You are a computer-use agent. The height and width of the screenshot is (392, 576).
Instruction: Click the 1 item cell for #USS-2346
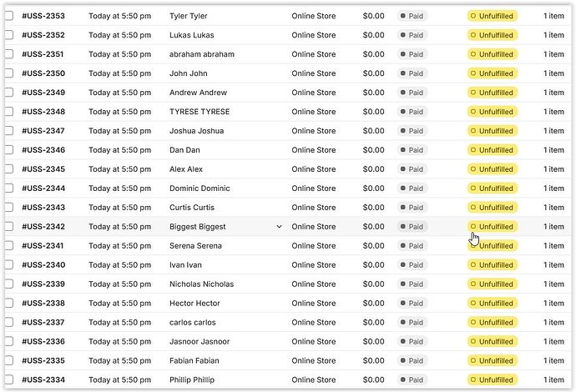click(553, 150)
